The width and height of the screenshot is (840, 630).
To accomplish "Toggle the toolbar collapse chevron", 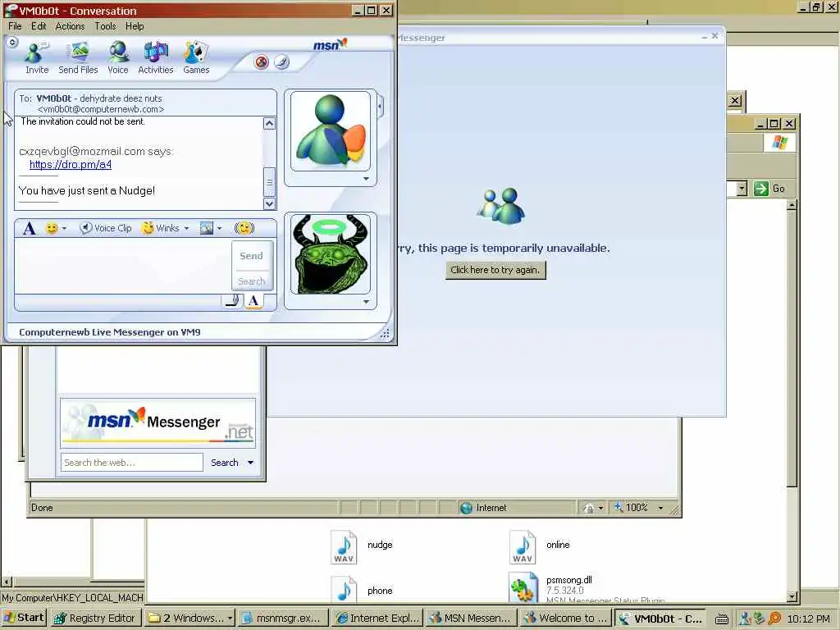I will click(x=12, y=42).
